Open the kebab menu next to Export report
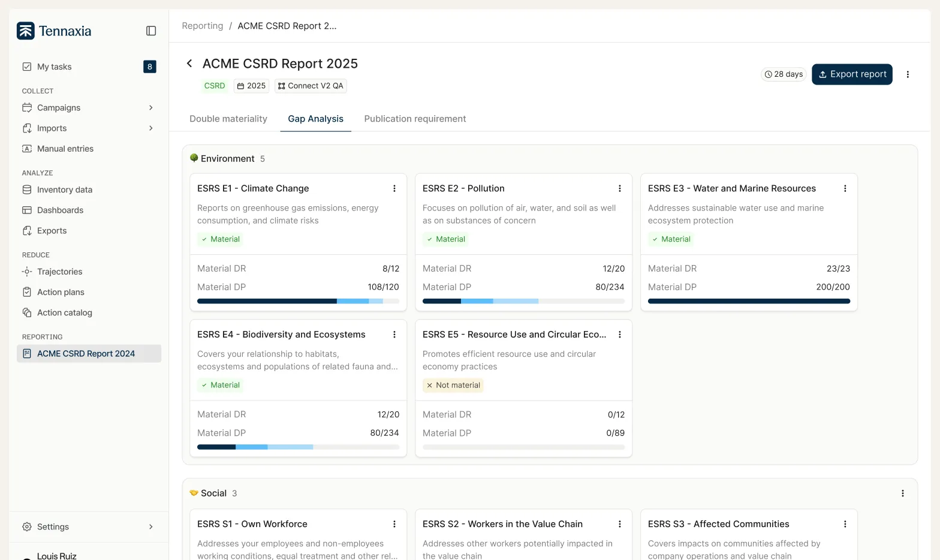Viewport: 940px width, 560px height. (x=907, y=74)
